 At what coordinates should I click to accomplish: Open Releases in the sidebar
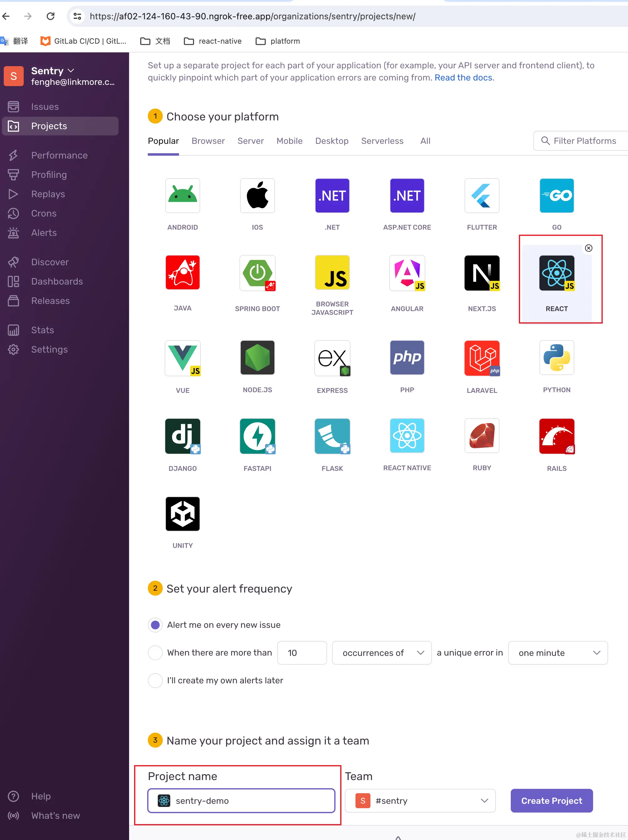pyautogui.click(x=60, y=301)
